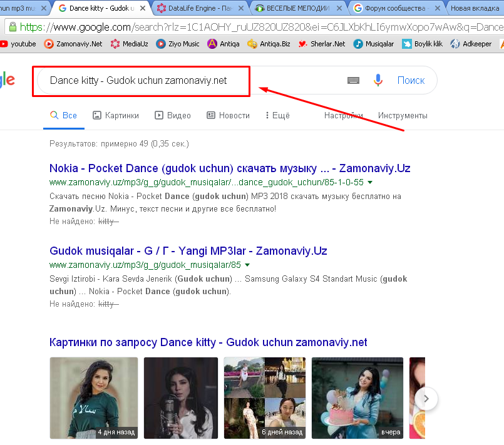This screenshot has width=504, height=445.
Task: Switch to the Новая вкладка tab
Action: 475,8
